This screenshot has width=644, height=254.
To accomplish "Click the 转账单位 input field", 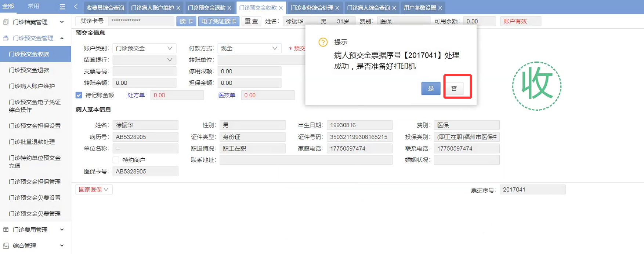I will click(x=262, y=60).
